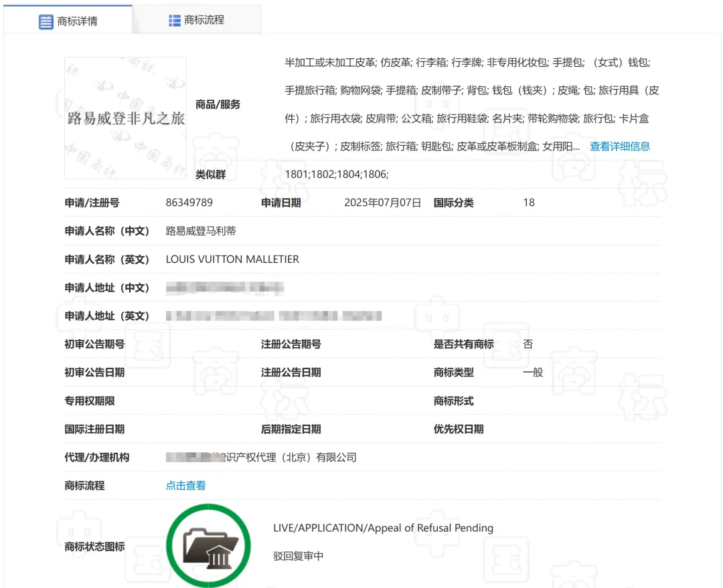Click the 申请人名称（中文） label
Screen dimensions: 723x588
tap(107, 231)
